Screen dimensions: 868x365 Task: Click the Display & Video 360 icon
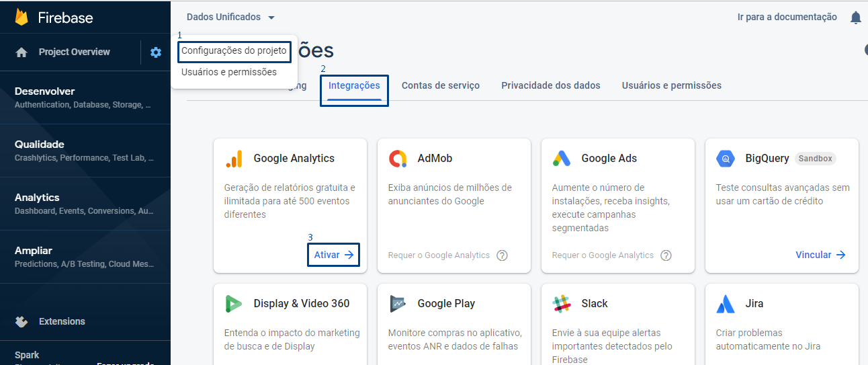coord(234,304)
